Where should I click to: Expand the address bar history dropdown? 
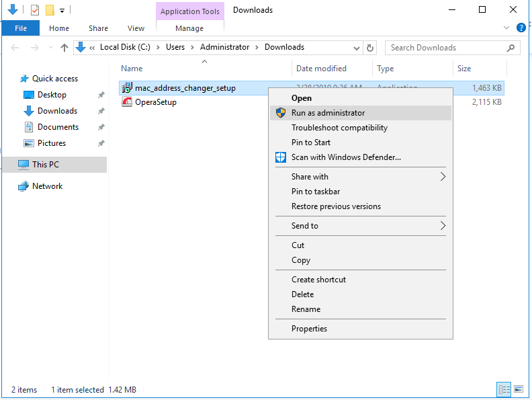pos(356,48)
